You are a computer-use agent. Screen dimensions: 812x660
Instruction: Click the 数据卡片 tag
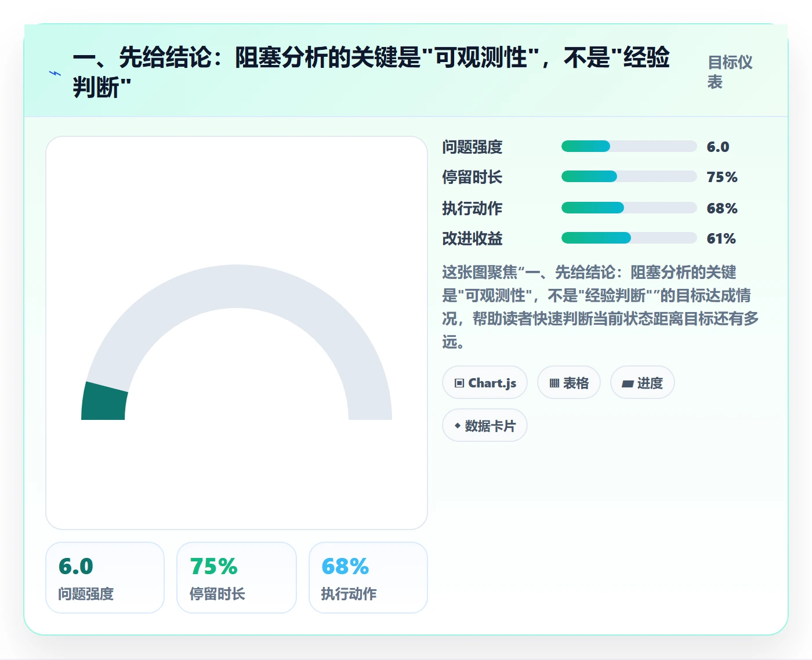click(485, 426)
